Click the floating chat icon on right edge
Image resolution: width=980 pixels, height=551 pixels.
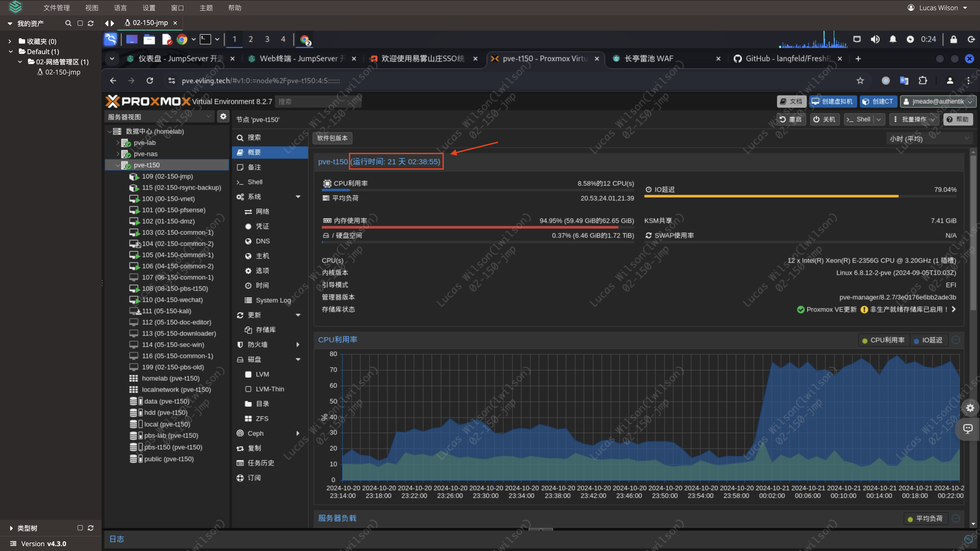(968, 429)
